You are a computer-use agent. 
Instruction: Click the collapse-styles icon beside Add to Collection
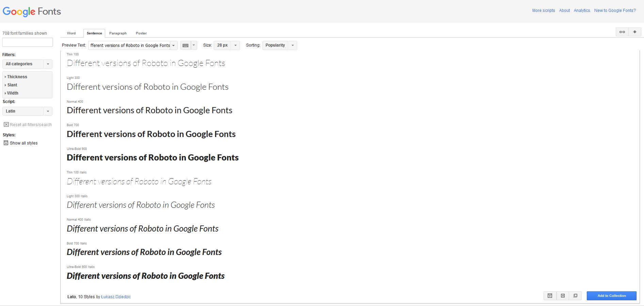click(x=550, y=296)
